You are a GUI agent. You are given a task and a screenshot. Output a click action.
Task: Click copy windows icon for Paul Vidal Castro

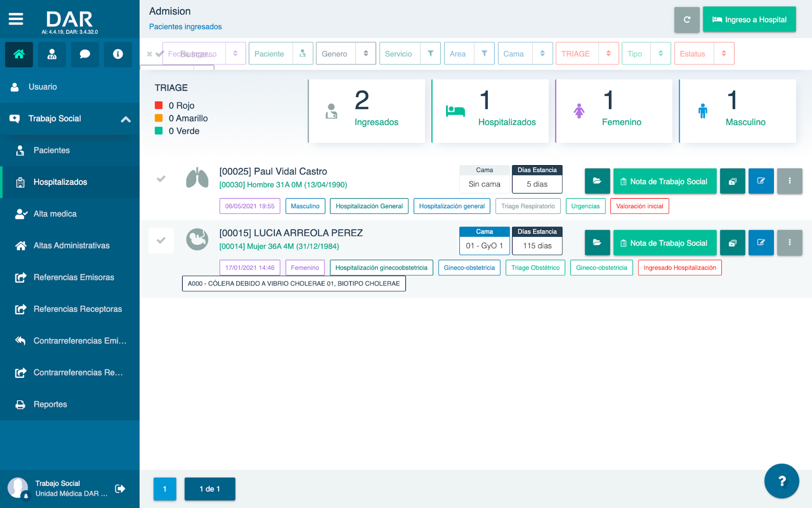coord(732,181)
